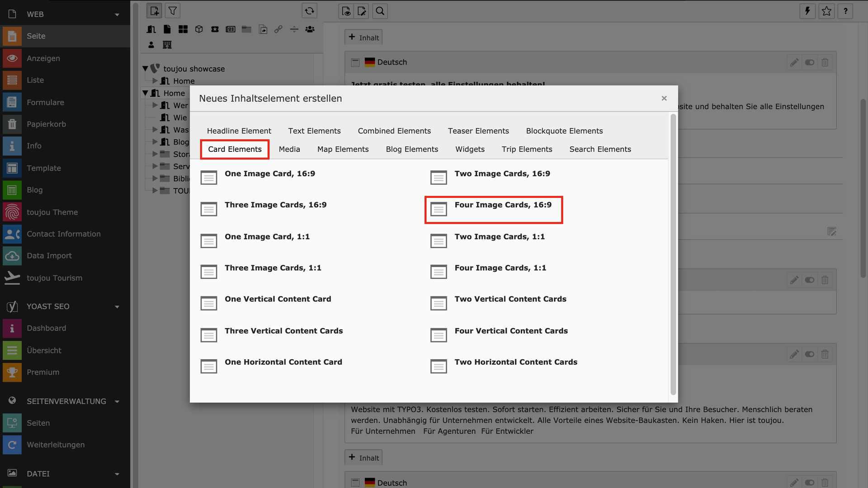Toggle visibility of the first Deutsch content element

pyautogui.click(x=809, y=62)
